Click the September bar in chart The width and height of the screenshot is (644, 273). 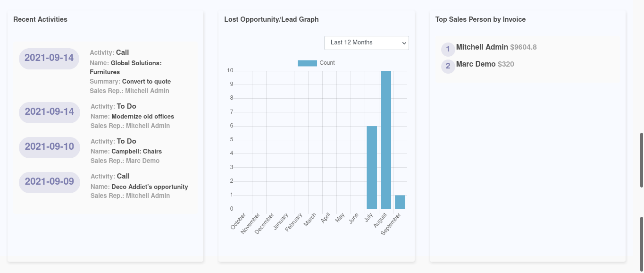tap(400, 202)
